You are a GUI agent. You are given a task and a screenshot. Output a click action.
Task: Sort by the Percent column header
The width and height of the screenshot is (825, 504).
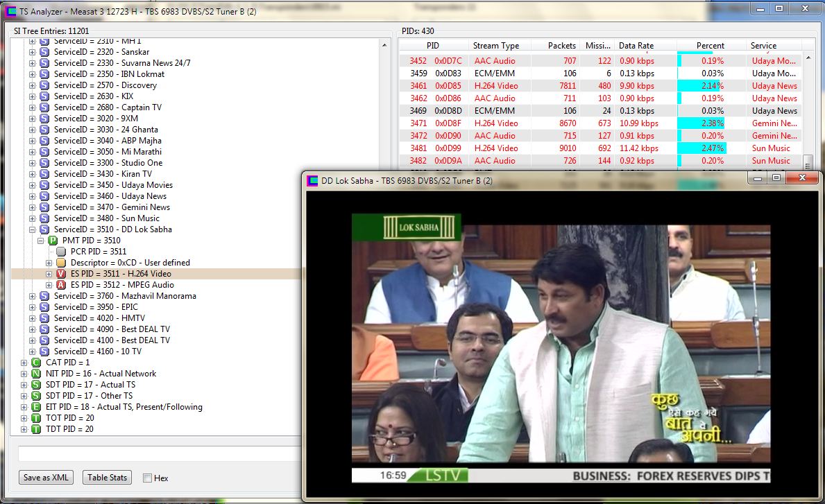(x=711, y=46)
